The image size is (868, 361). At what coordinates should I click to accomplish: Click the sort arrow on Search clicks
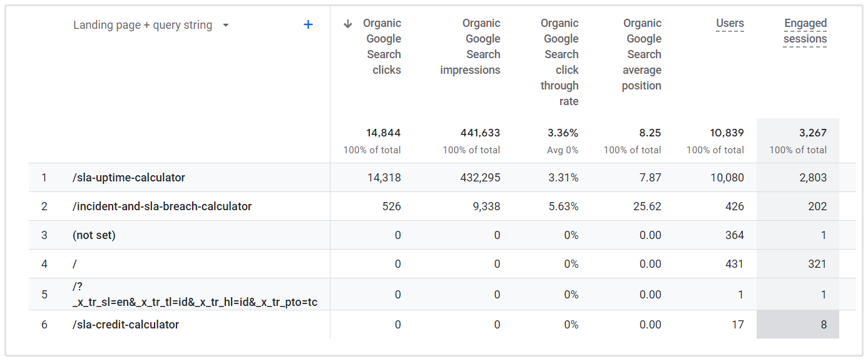[348, 24]
